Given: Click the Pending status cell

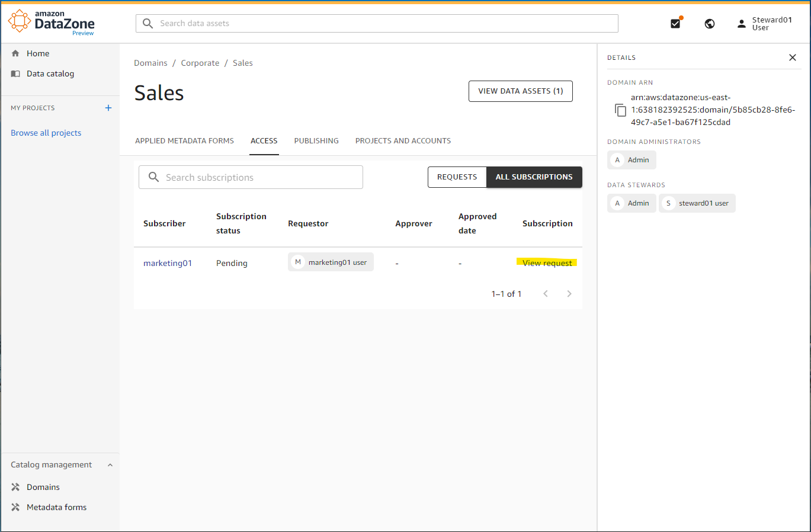Looking at the screenshot, I should coord(232,263).
